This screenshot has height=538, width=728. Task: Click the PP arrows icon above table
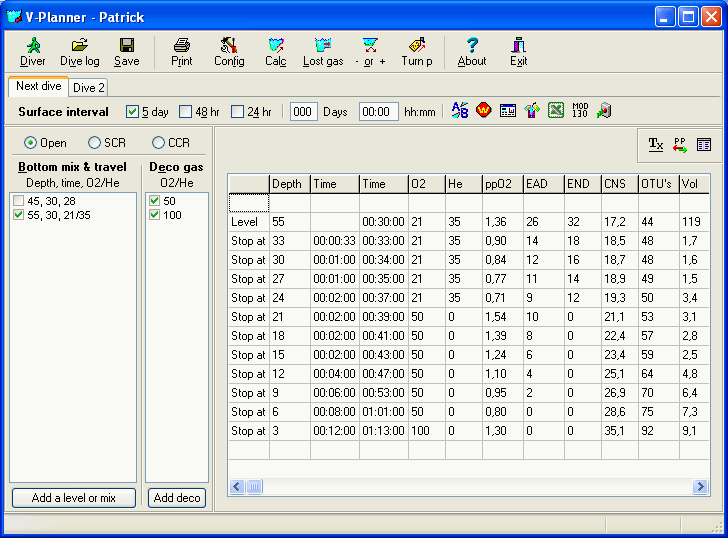(680, 144)
